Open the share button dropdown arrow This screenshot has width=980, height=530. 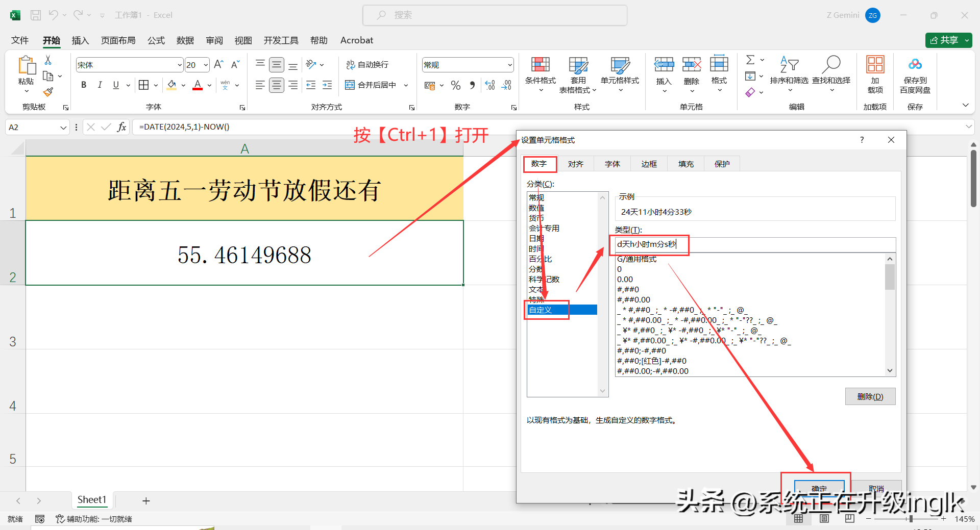pos(967,40)
